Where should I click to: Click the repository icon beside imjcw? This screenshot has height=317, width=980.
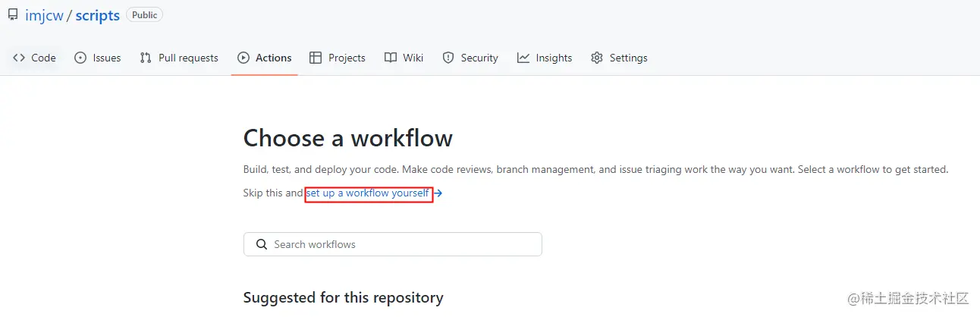coord(13,15)
